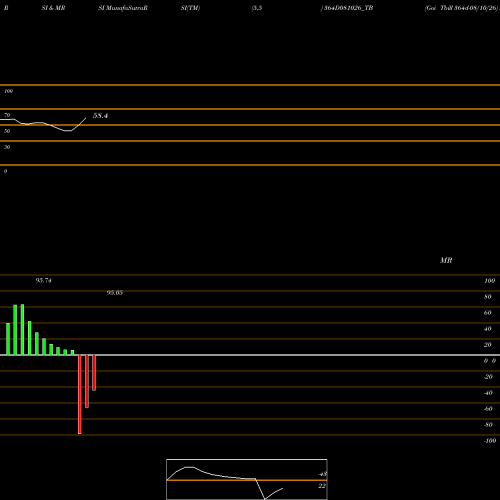
Task: Click the 'SI & MR' header label
Action: click(x=53, y=8)
